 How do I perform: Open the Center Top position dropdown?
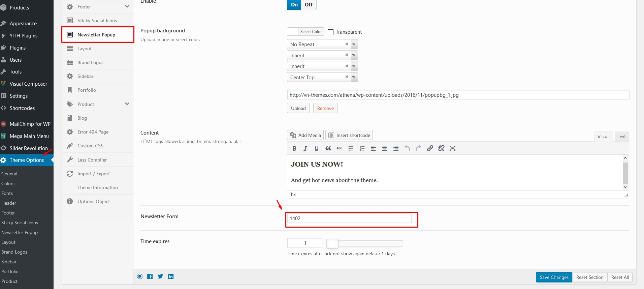[354, 77]
